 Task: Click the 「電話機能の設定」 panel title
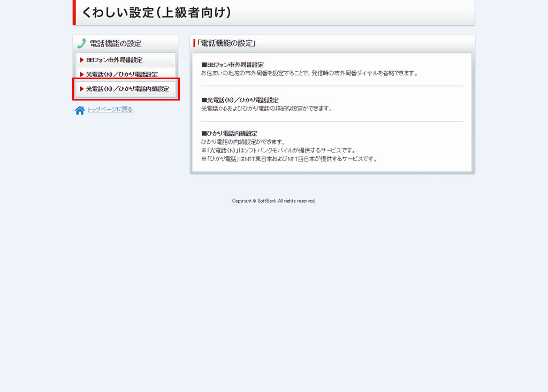(226, 43)
